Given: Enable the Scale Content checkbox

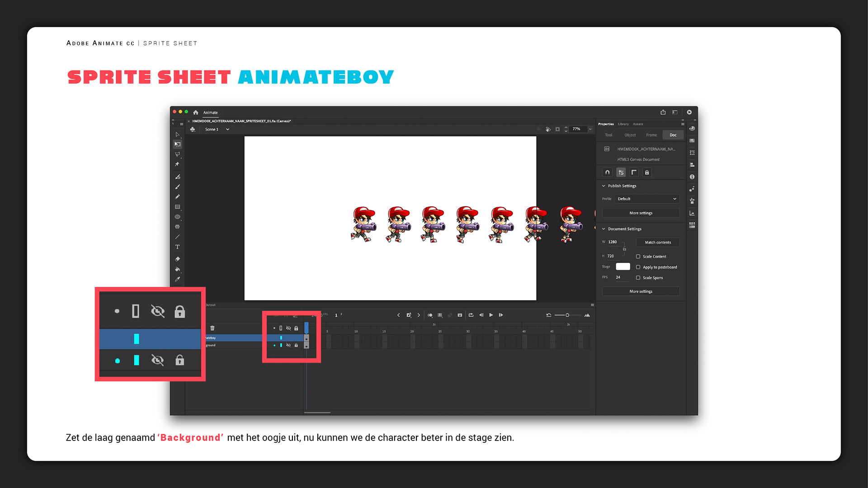Looking at the screenshot, I should pyautogui.click(x=638, y=257).
